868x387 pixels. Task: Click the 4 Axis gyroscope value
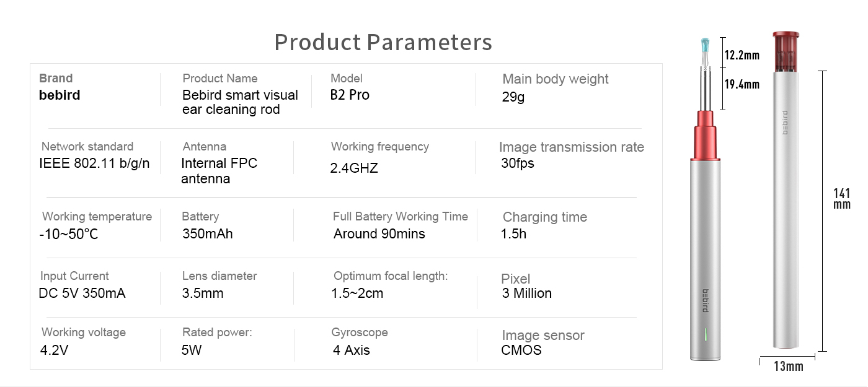352,350
